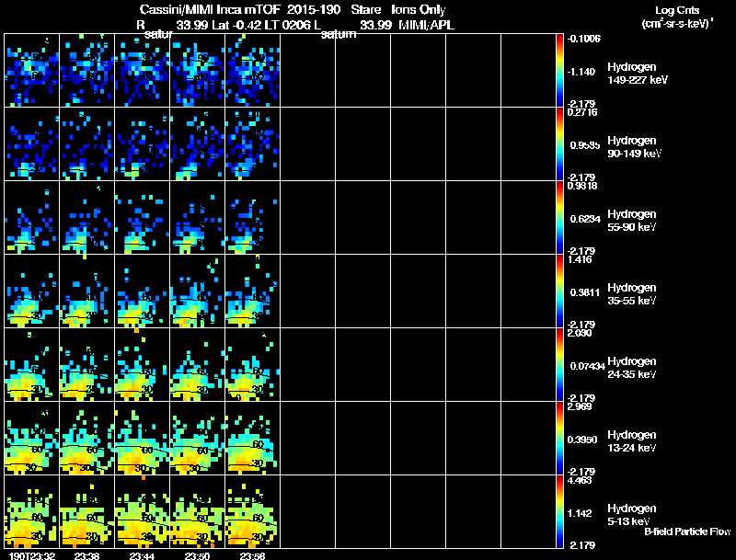Click the Hydrogen 5-13 keV row label

(x=632, y=515)
